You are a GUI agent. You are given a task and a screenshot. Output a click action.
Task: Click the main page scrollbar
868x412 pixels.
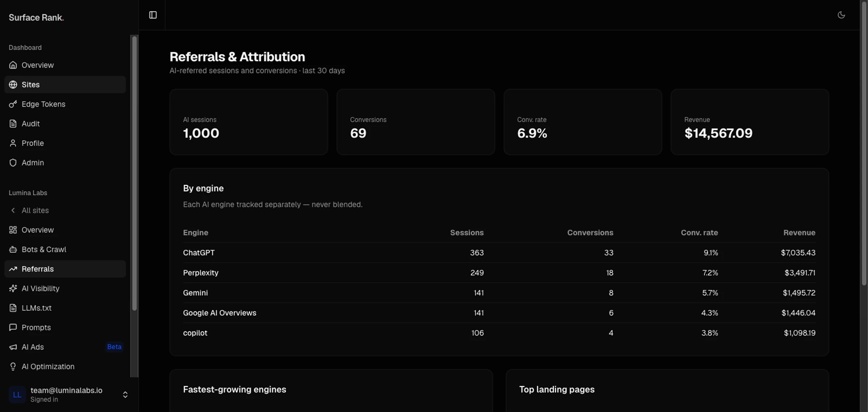coord(864,143)
